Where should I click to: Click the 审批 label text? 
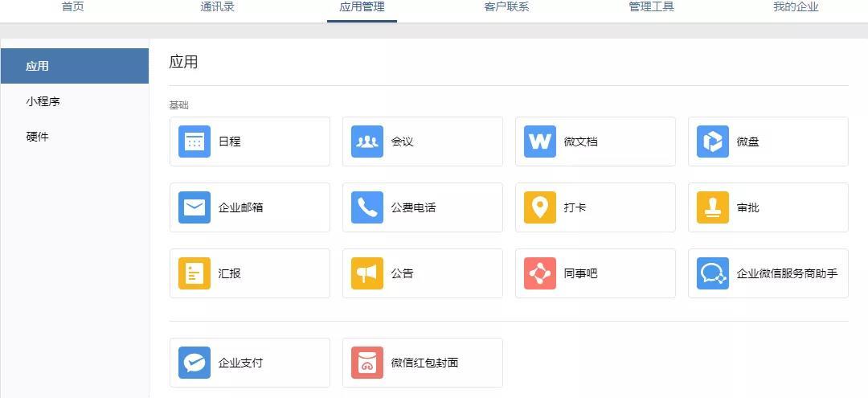(747, 208)
